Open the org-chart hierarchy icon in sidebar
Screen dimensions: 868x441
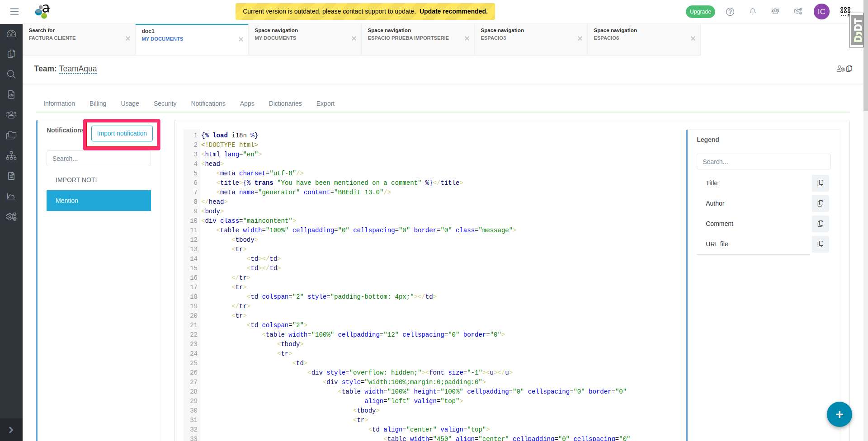11,155
